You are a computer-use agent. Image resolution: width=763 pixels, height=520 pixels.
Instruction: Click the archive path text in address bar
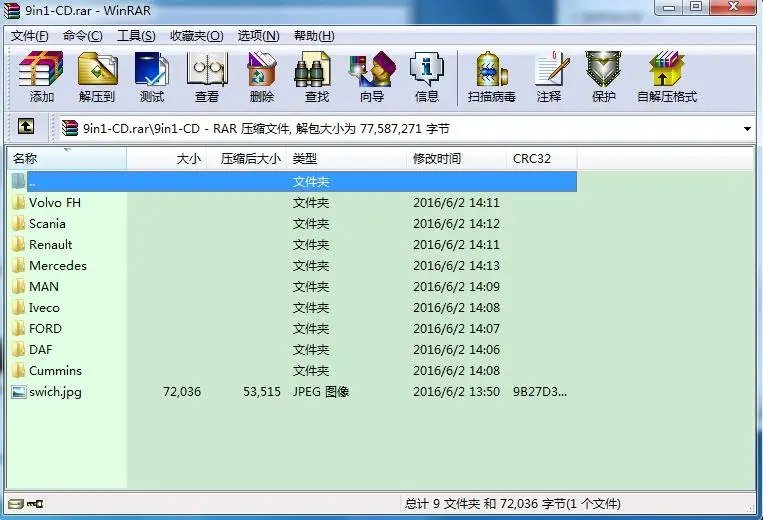pos(266,129)
